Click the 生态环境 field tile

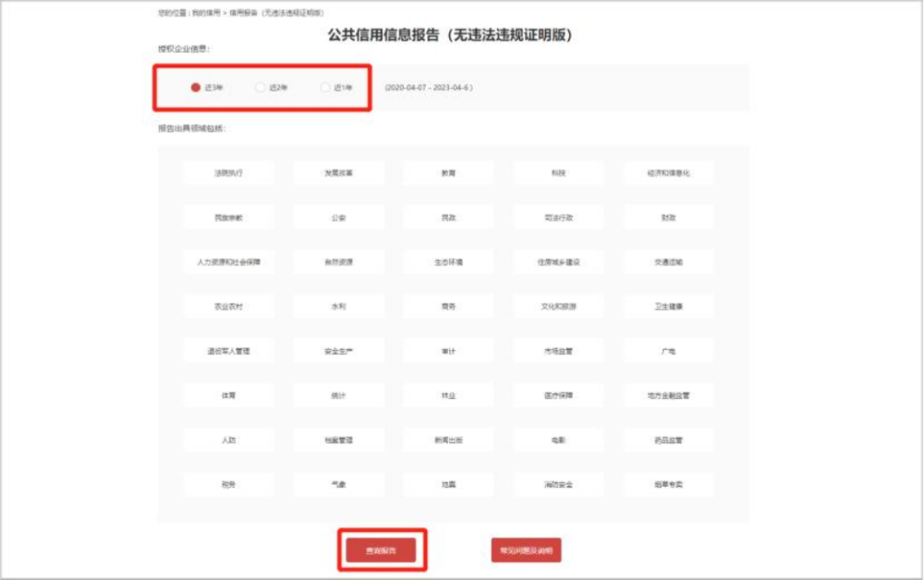(x=448, y=262)
